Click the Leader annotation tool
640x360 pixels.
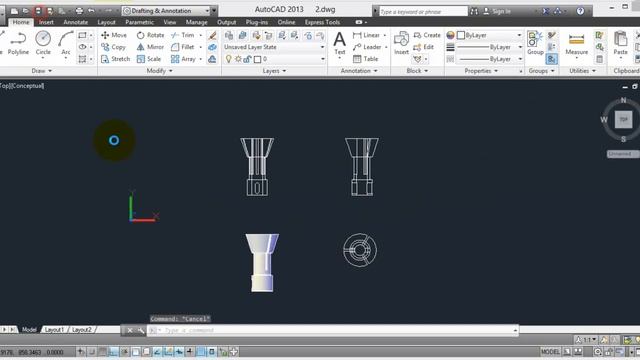[367, 47]
